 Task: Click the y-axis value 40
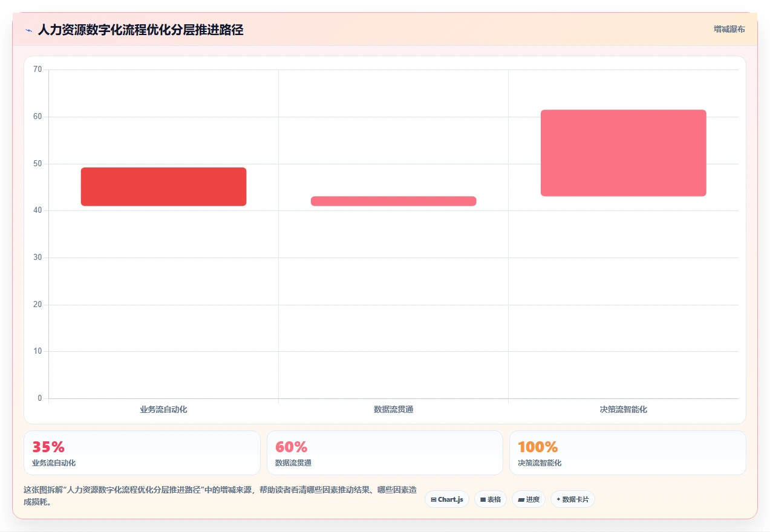pos(38,210)
